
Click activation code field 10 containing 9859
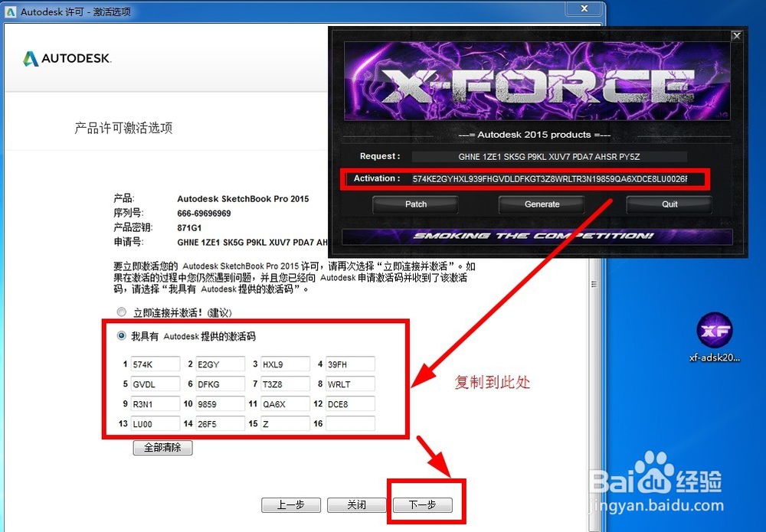tap(221, 404)
